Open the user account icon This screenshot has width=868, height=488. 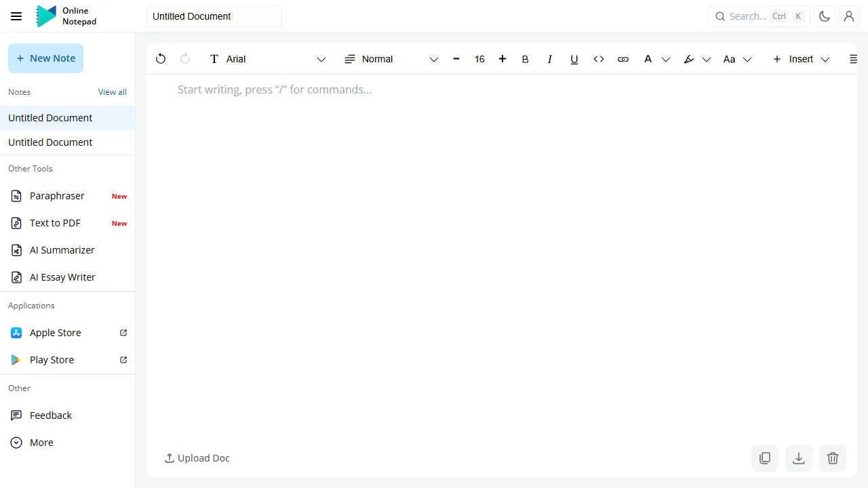[849, 16]
